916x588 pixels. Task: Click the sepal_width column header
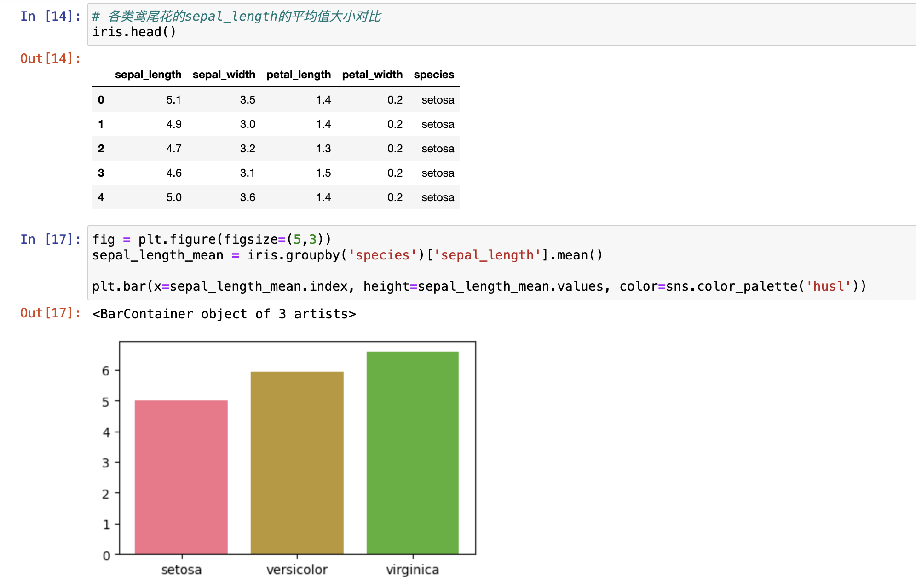click(x=224, y=75)
